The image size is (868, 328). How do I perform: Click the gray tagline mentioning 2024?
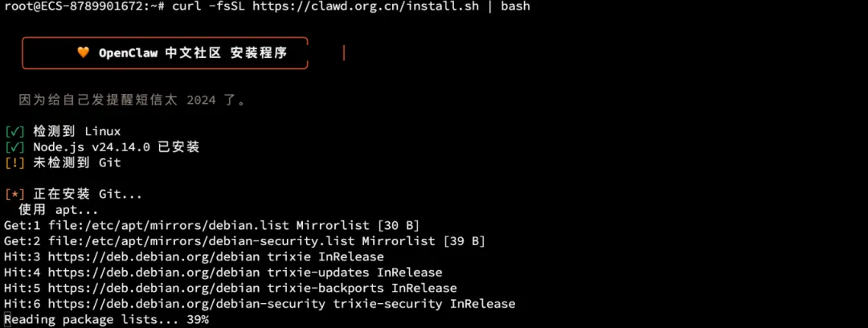[x=132, y=100]
